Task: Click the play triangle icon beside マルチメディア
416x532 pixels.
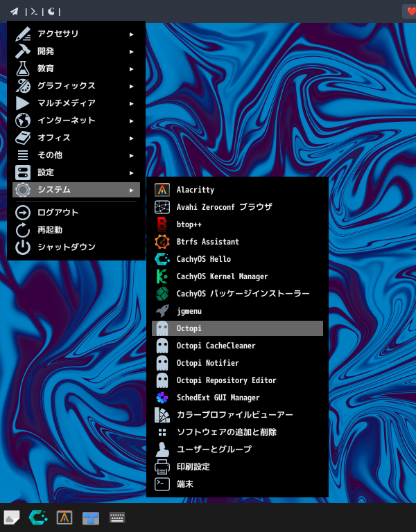Action: tap(23, 103)
